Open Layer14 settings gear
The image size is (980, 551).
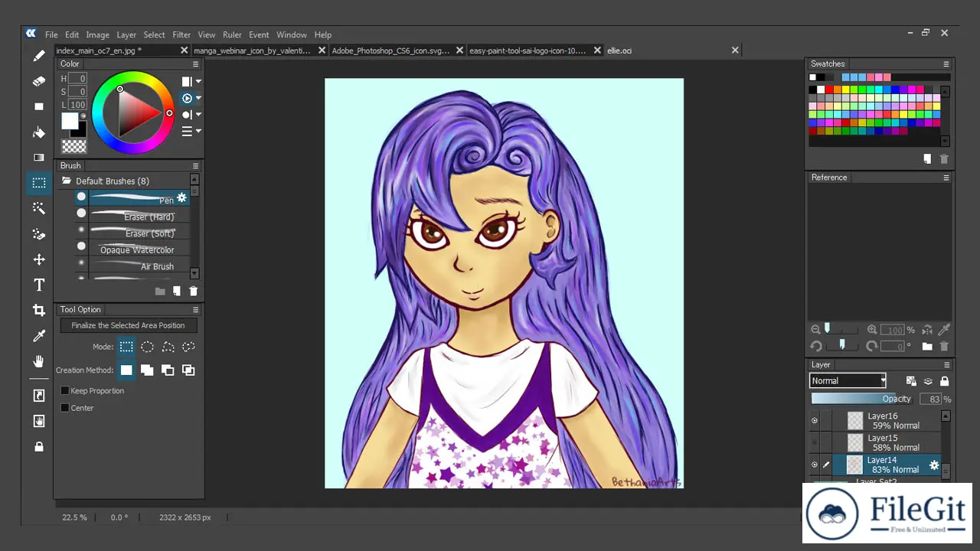point(934,465)
